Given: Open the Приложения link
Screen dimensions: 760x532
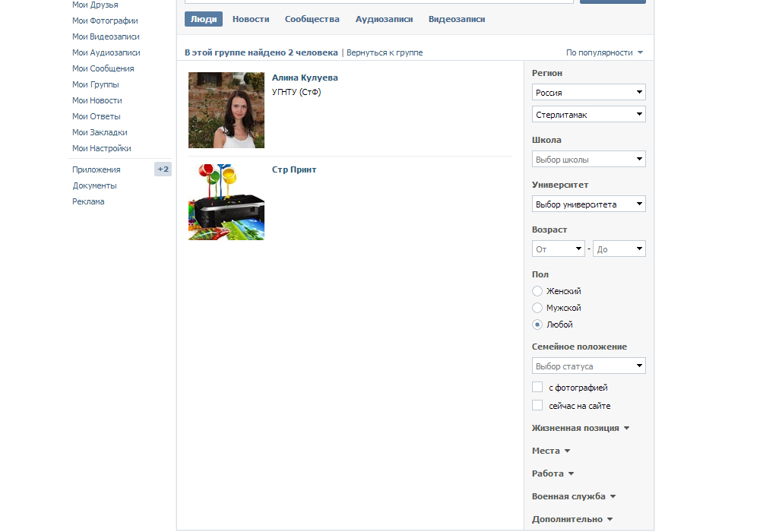Looking at the screenshot, I should pos(97,169).
